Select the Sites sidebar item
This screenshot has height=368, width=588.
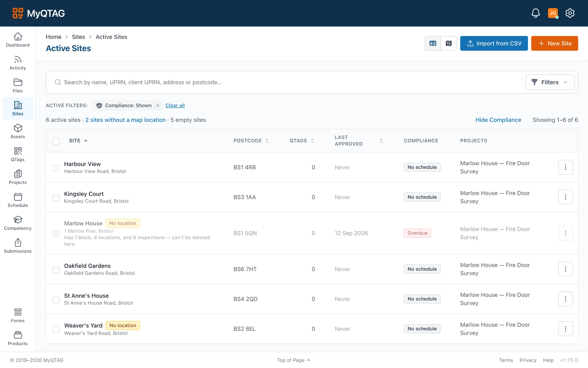[x=18, y=109]
